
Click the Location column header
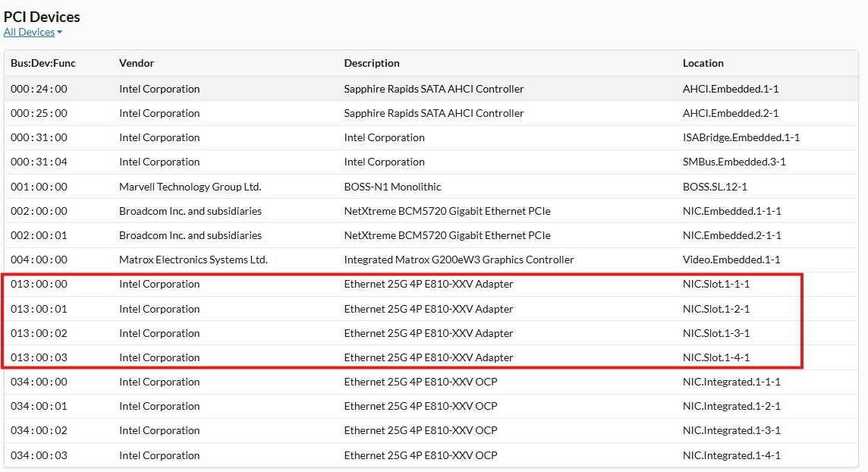[x=703, y=63]
